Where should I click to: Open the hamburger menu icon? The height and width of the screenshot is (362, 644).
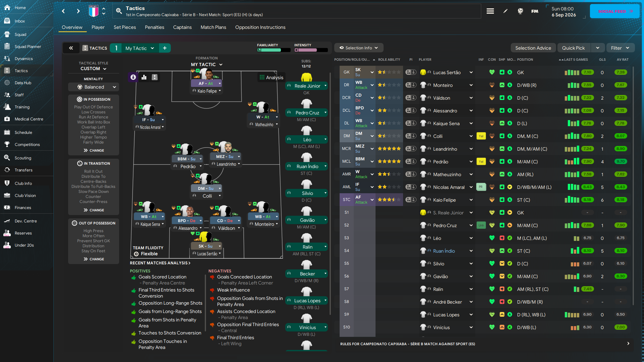click(490, 11)
